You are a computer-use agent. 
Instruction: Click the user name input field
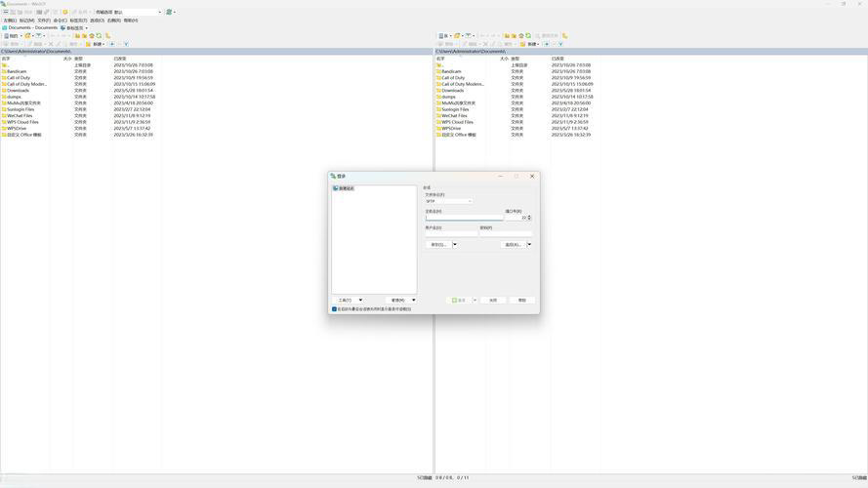[x=451, y=234]
